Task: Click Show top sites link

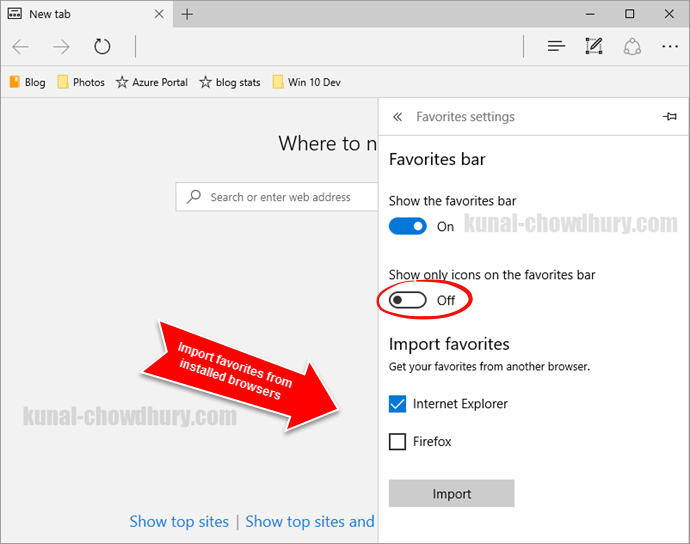Action: point(179,522)
